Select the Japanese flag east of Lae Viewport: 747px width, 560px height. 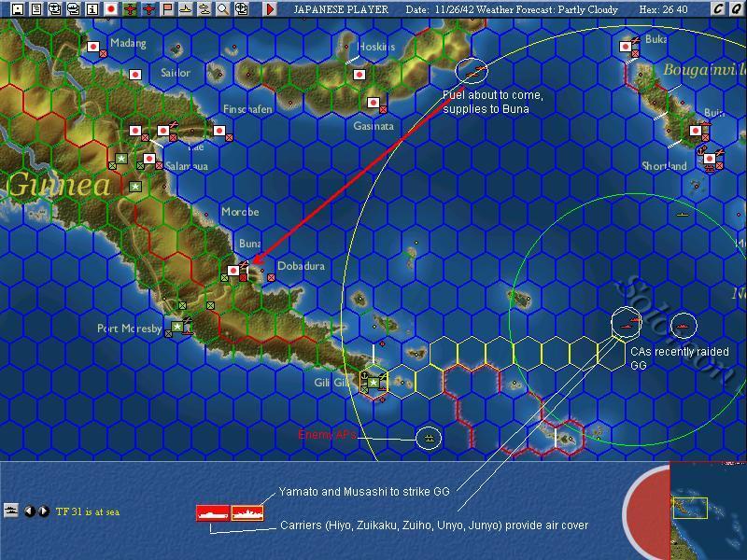click(219, 131)
